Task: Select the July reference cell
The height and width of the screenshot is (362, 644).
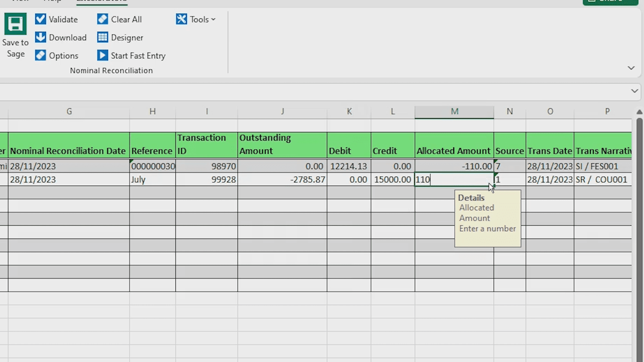Action: [152, 179]
